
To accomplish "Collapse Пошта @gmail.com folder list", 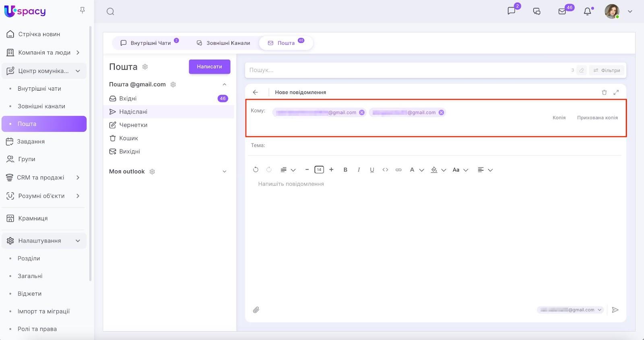I will [x=225, y=85].
